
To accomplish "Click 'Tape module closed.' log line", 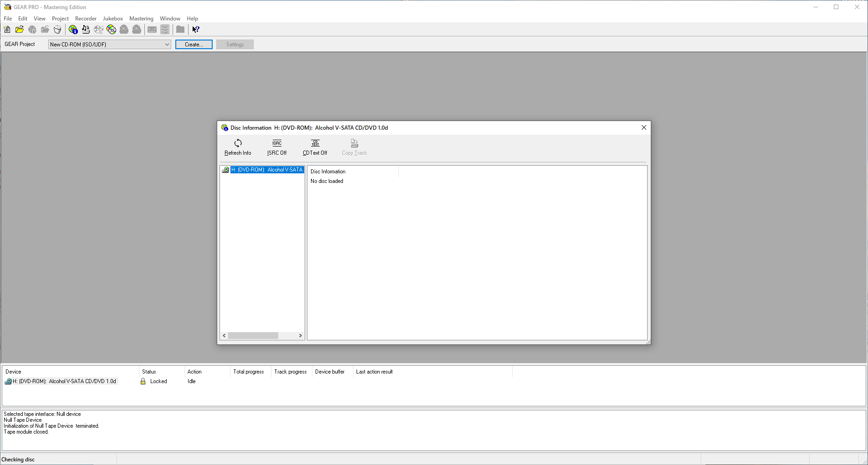I will pos(26,432).
